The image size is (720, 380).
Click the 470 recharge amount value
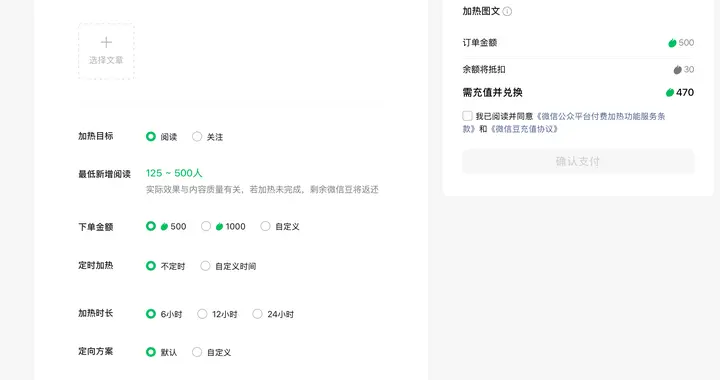point(685,93)
